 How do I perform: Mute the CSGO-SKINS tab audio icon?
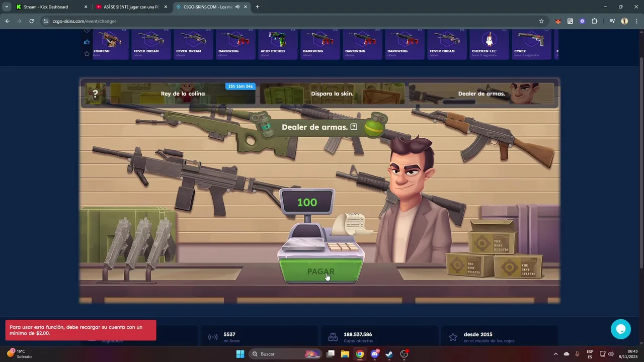(237, 7)
